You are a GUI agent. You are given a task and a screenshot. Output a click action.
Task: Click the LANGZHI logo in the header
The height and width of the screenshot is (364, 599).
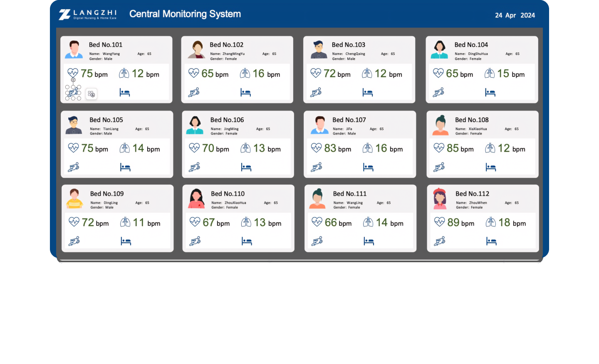click(x=88, y=15)
